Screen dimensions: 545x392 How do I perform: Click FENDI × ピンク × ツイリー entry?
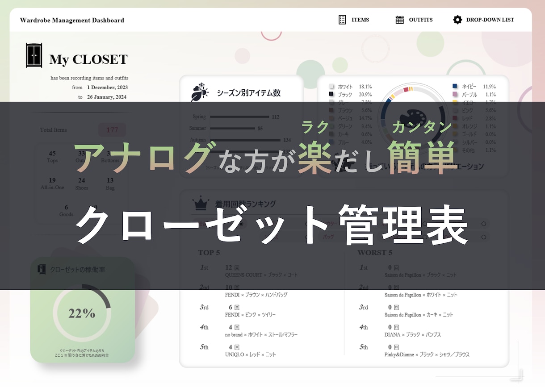[x=250, y=315]
